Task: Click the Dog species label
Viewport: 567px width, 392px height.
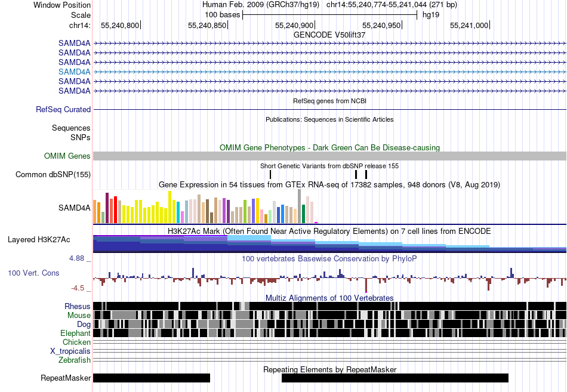Action: pyautogui.click(x=84, y=325)
